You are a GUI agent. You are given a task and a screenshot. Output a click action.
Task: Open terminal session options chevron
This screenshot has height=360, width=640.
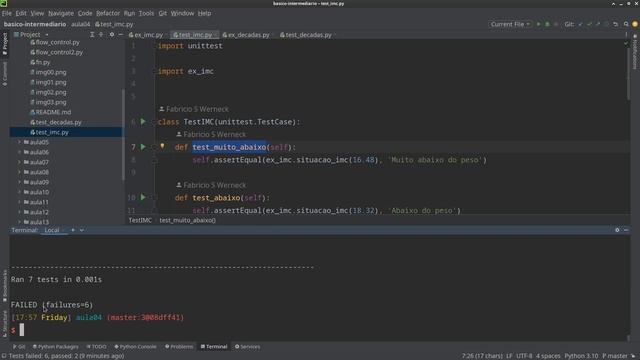(x=82, y=230)
